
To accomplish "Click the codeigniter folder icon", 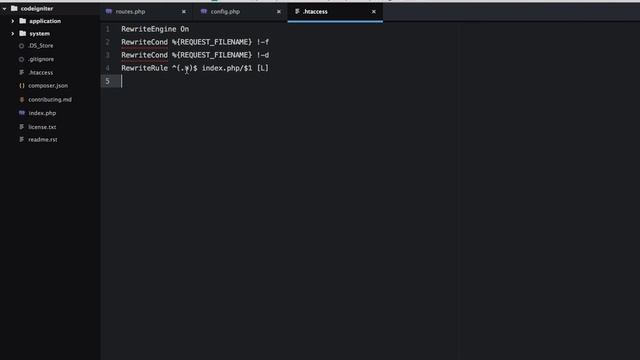I will pyautogui.click(x=14, y=8).
